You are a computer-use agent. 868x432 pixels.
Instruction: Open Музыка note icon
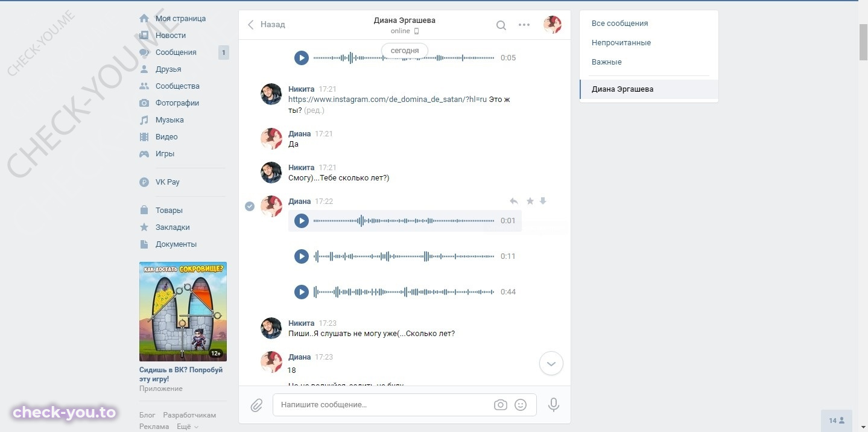(144, 120)
